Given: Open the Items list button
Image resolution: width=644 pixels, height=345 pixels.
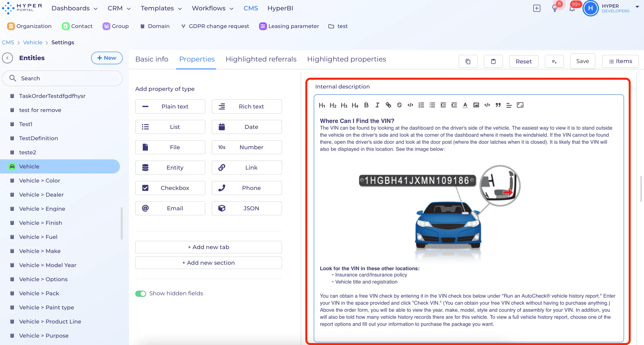Looking at the screenshot, I should pyautogui.click(x=620, y=61).
